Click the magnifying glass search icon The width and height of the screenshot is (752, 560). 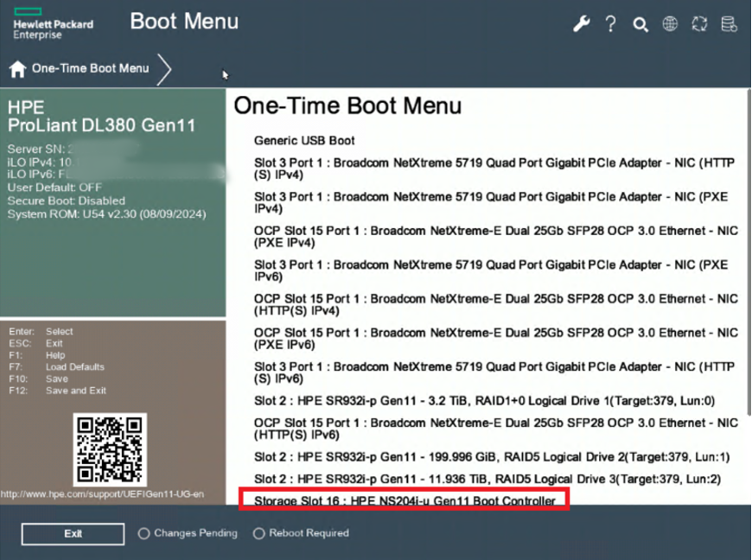(x=640, y=25)
